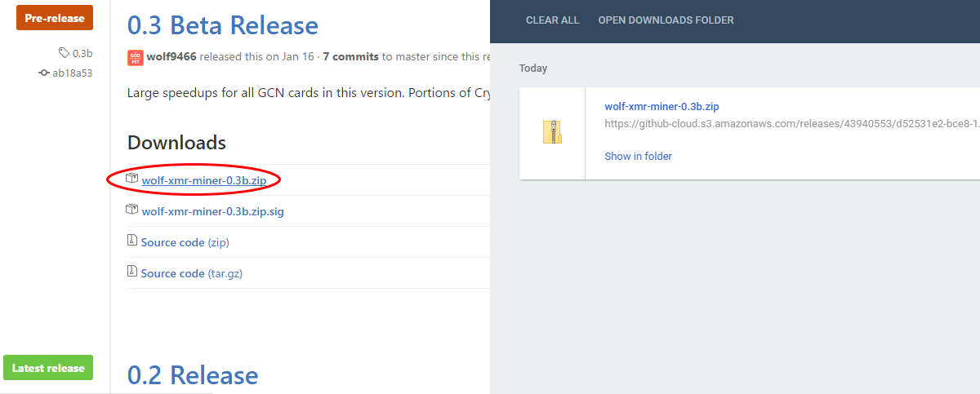Viewport: 980px width, 394px height.
Task: Click the commit icon beside ab18a53
Action: click(44, 73)
